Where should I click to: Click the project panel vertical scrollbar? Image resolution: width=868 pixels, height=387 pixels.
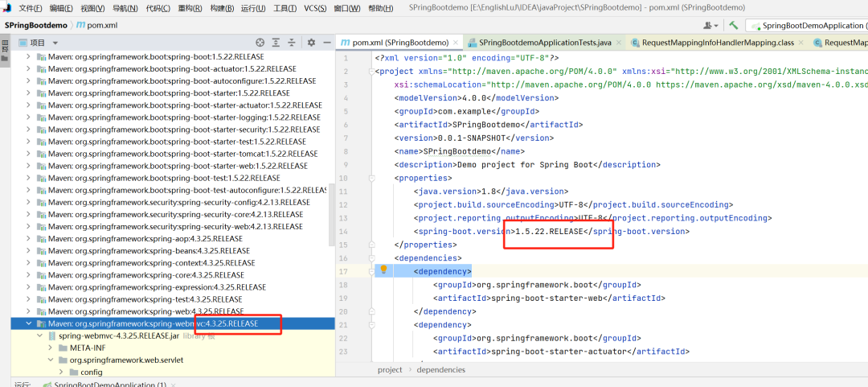pyautogui.click(x=332, y=216)
